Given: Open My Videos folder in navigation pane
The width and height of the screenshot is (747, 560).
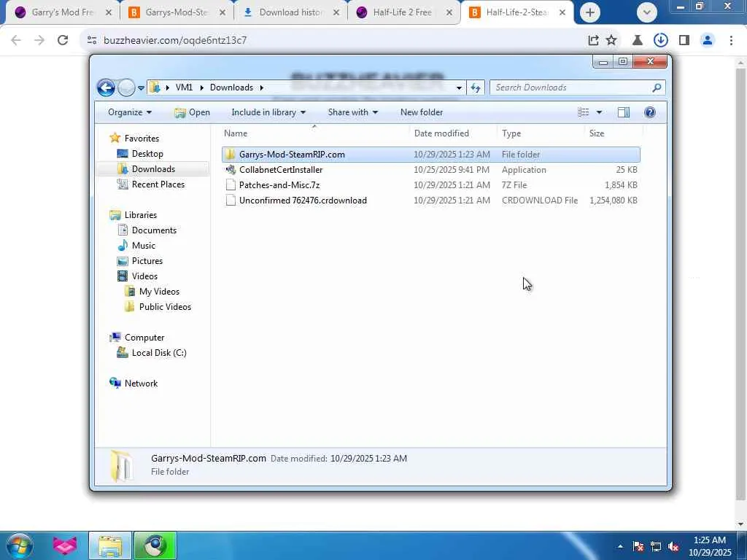Looking at the screenshot, I should (159, 292).
